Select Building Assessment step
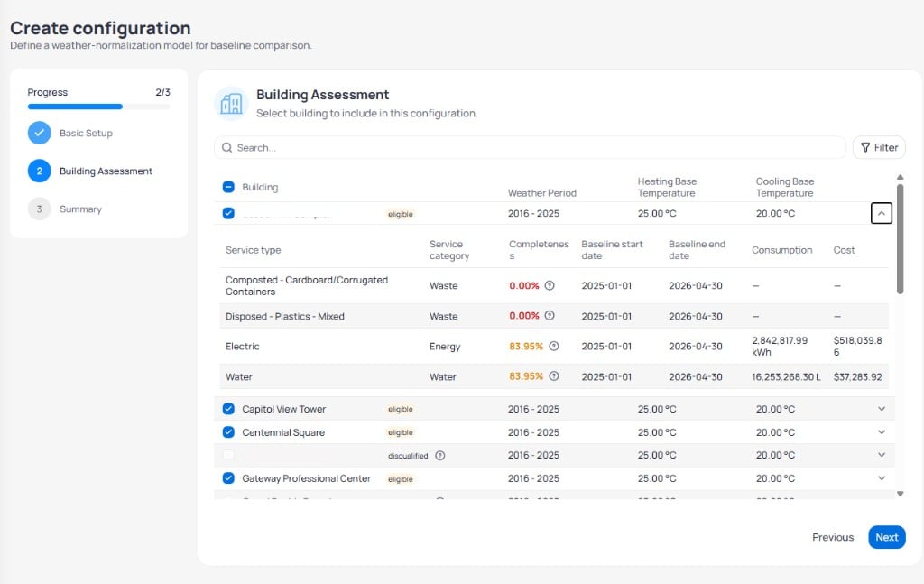The width and height of the screenshot is (924, 584). (106, 171)
